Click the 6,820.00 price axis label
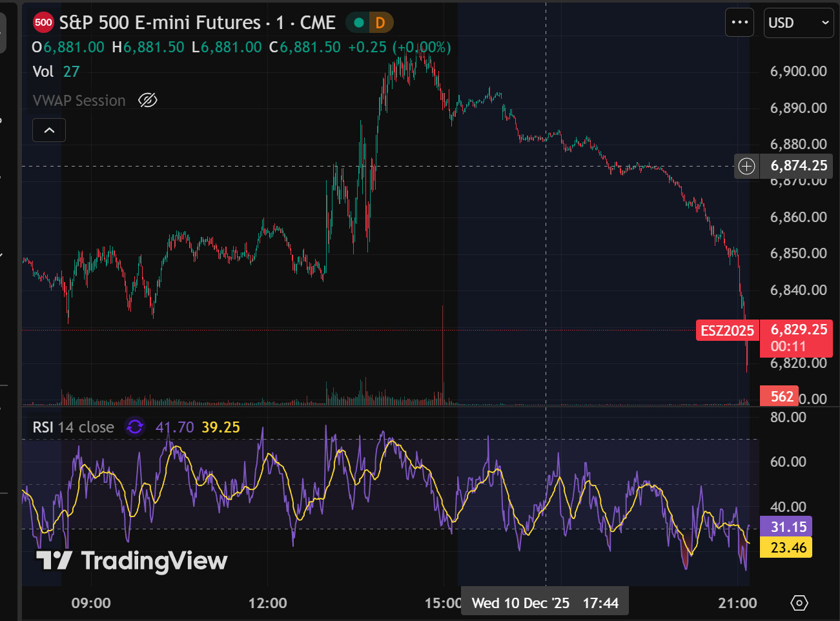This screenshot has height=621, width=840. tap(799, 363)
